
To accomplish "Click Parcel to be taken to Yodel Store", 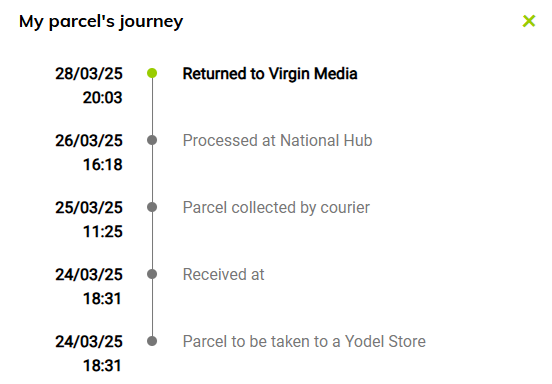I will [304, 341].
